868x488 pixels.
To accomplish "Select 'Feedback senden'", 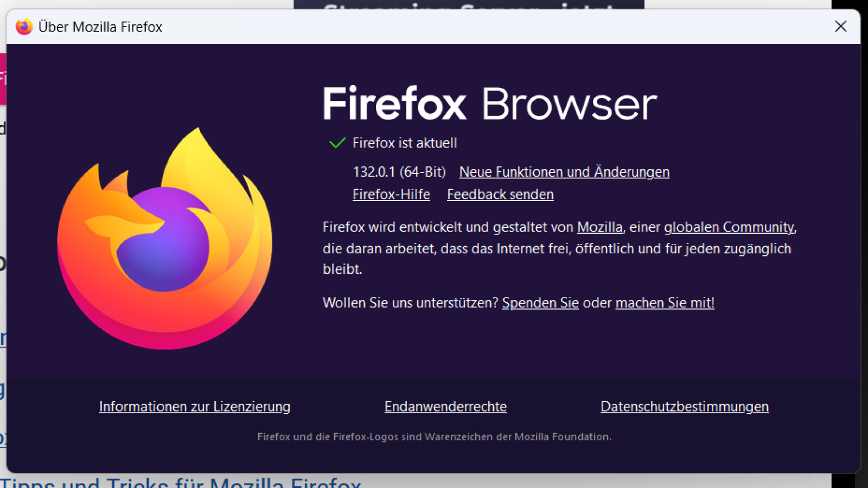I will (x=500, y=194).
